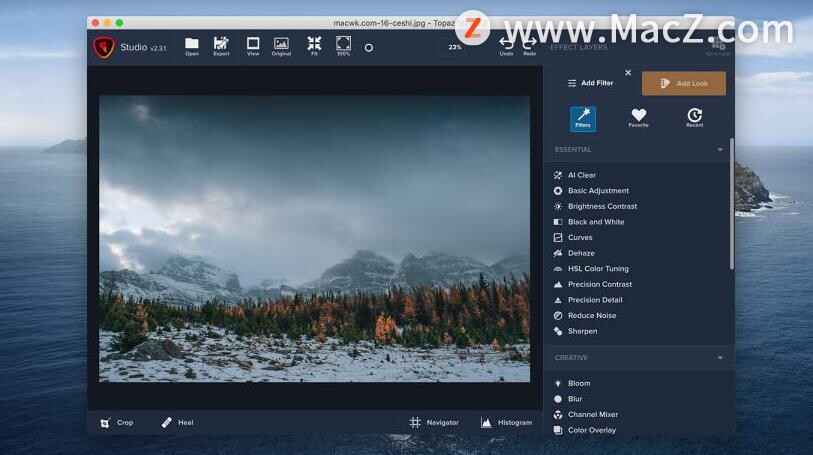Screen dimensions: 813x455
Task: Choose the Precision Contrast filter
Action: (x=593, y=284)
